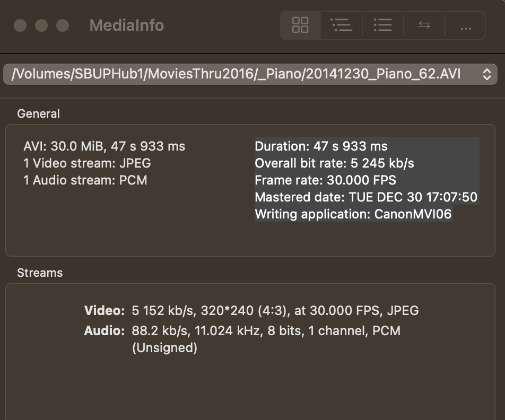The width and height of the screenshot is (505, 420).
Task: Switch to the tree view
Action: tap(341, 25)
